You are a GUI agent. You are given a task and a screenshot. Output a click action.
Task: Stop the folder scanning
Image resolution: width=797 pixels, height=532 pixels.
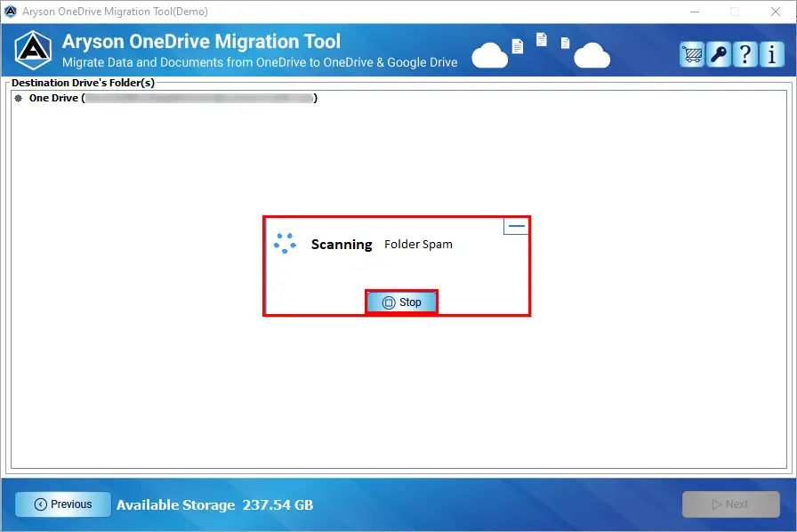click(401, 302)
